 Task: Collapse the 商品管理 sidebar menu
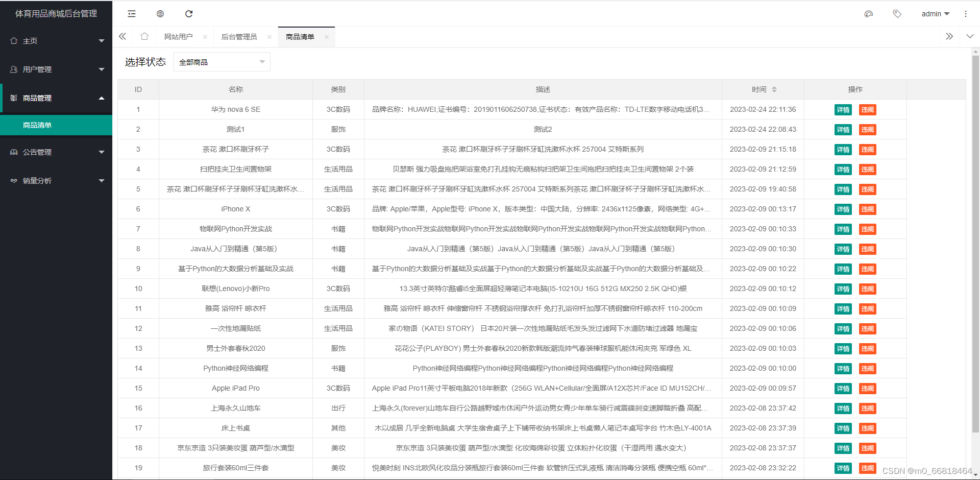pyautogui.click(x=56, y=98)
